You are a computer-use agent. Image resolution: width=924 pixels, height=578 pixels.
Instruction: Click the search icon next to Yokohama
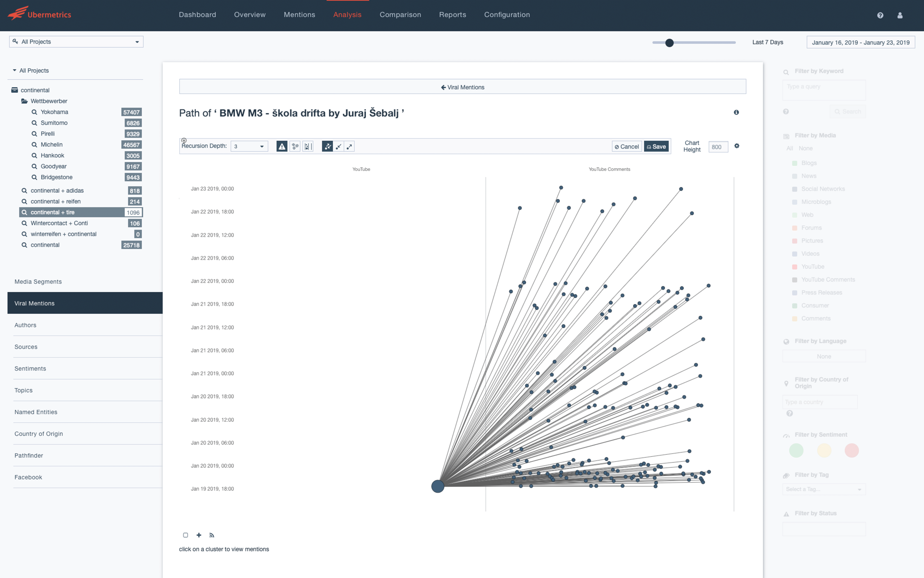pyautogui.click(x=34, y=112)
